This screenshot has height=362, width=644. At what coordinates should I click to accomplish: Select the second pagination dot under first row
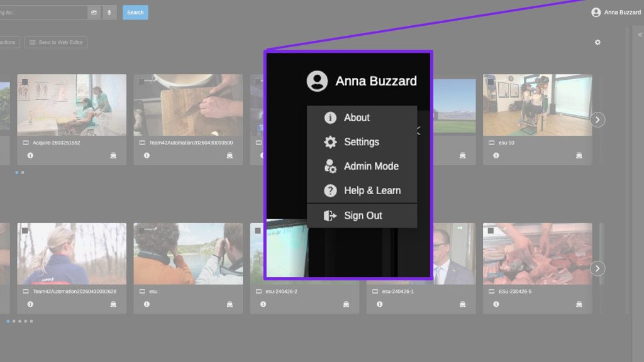[x=23, y=172]
